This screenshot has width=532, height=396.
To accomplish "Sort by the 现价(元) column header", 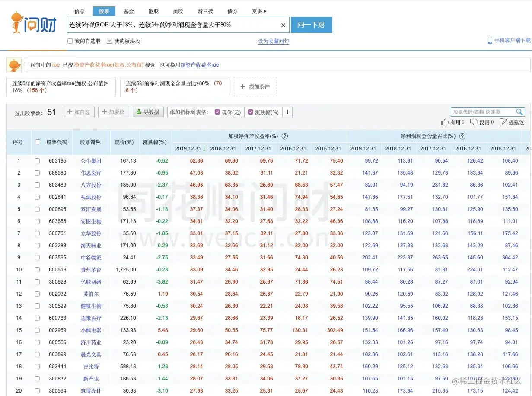I will (x=124, y=142).
